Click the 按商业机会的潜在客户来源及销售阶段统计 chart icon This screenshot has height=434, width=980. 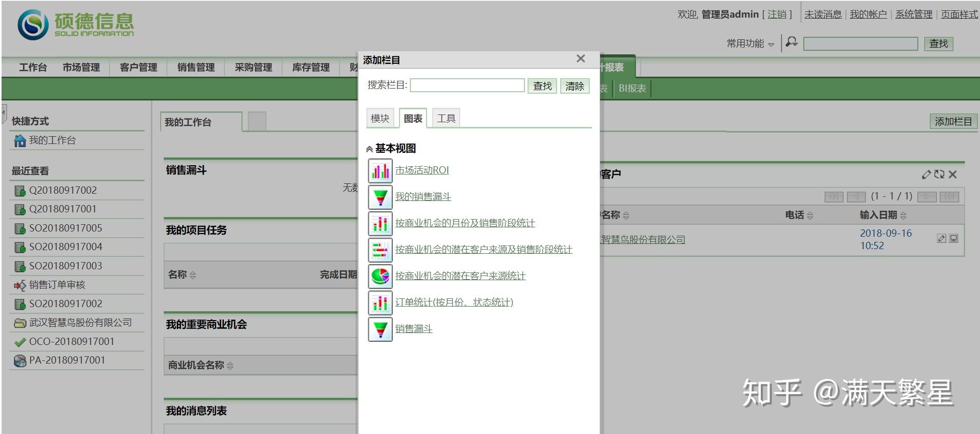tap(380, 250)
